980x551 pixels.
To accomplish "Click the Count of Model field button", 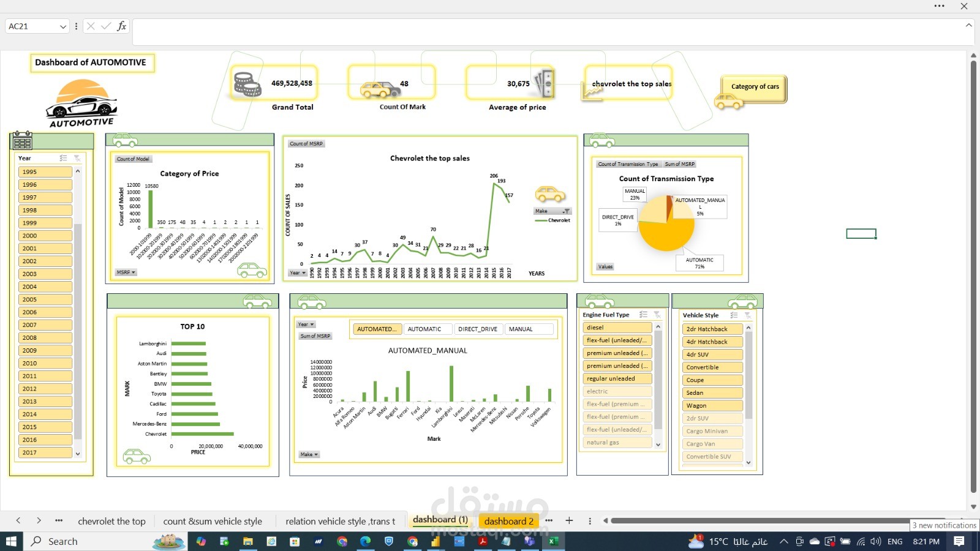I will (133, 159).
